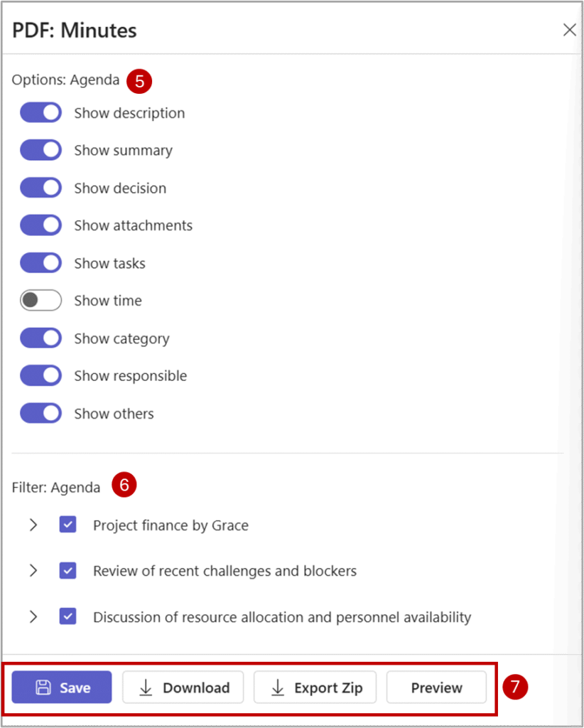Toggle Show attachments off
The width and height of the screenshot is (584, 728).
click(x=41, y=225)
